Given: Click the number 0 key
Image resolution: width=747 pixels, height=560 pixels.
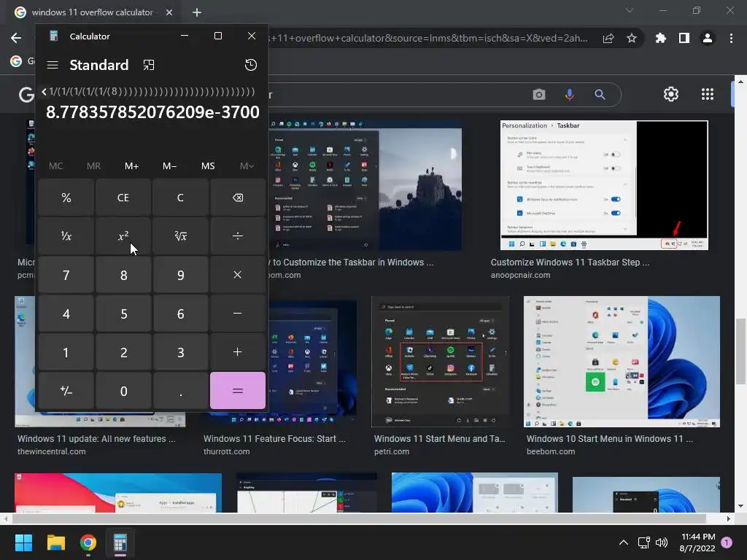Looking at the screenshot, I should [123, 391].
